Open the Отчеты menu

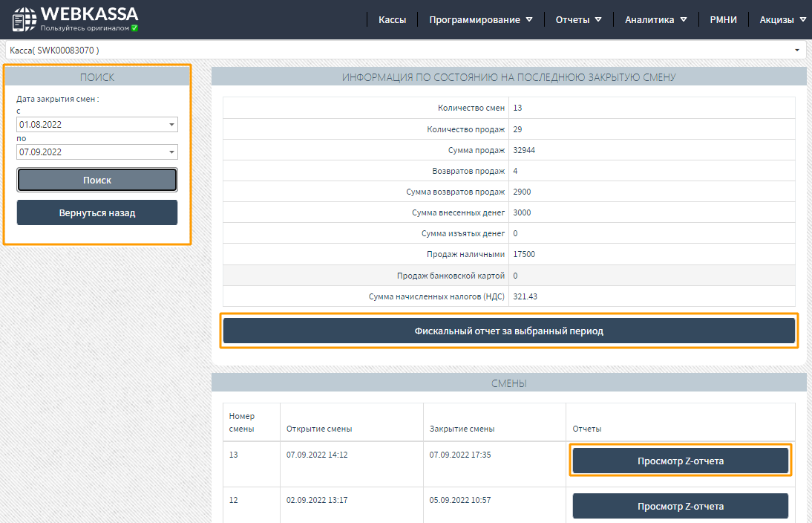[x=578, y=20]
